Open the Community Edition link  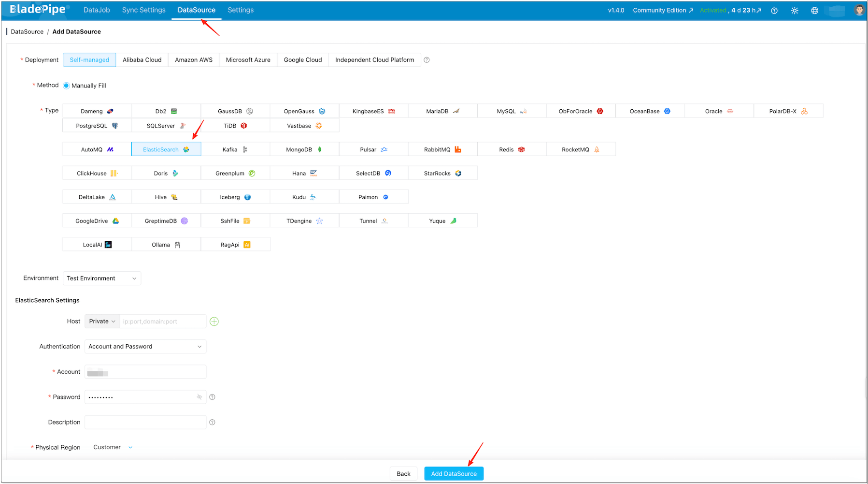coord(659,10)
